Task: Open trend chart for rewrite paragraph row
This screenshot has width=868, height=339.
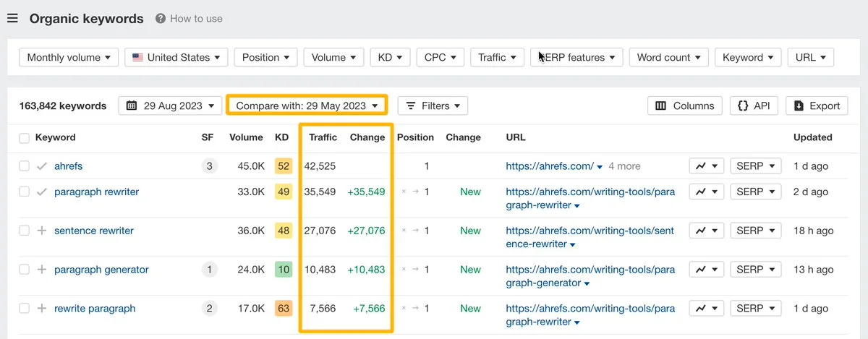Action: click(x=706, y=309)
